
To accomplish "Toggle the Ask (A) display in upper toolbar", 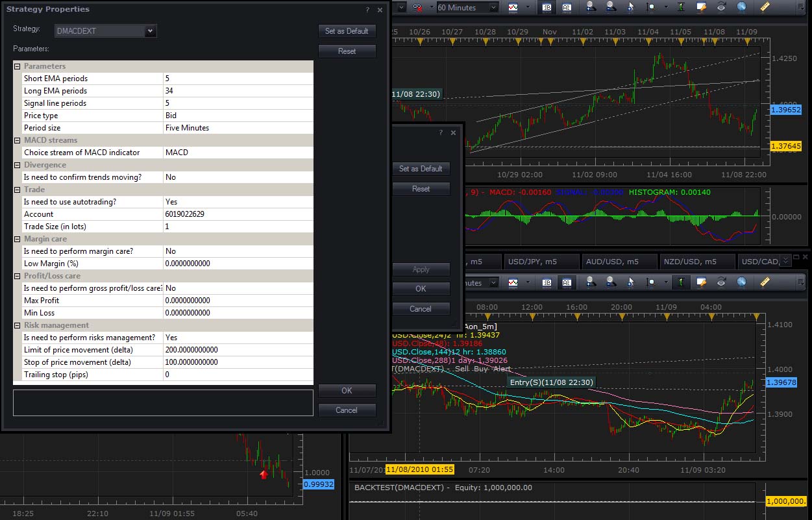I will point(567,8).
